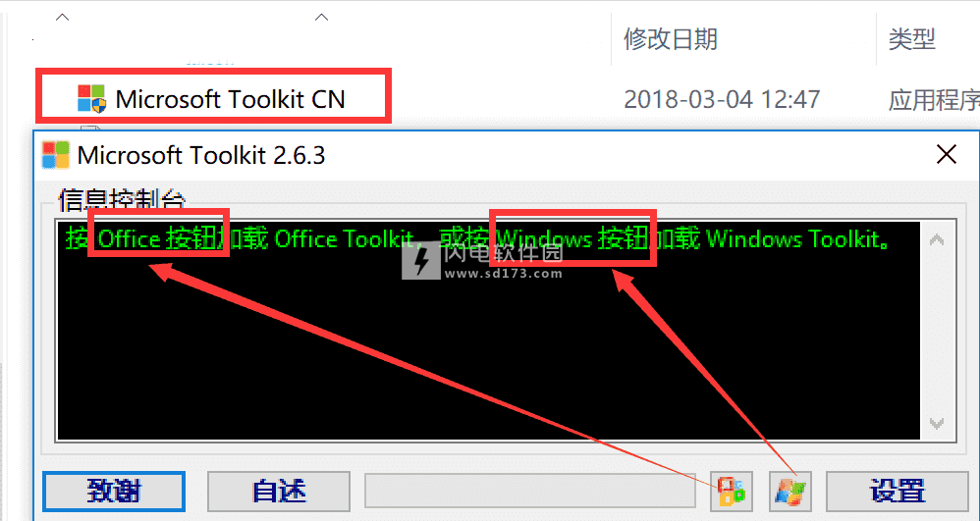Load Office Toolkit via the Office icon button
Screen dimensions: 980x521
(x=732, y=491)
